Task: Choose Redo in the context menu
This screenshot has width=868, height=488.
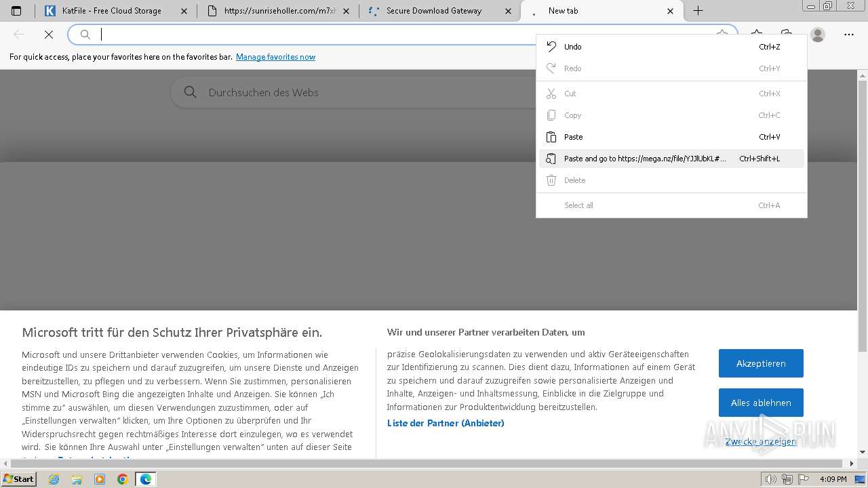Action: (x=671, y=68)
